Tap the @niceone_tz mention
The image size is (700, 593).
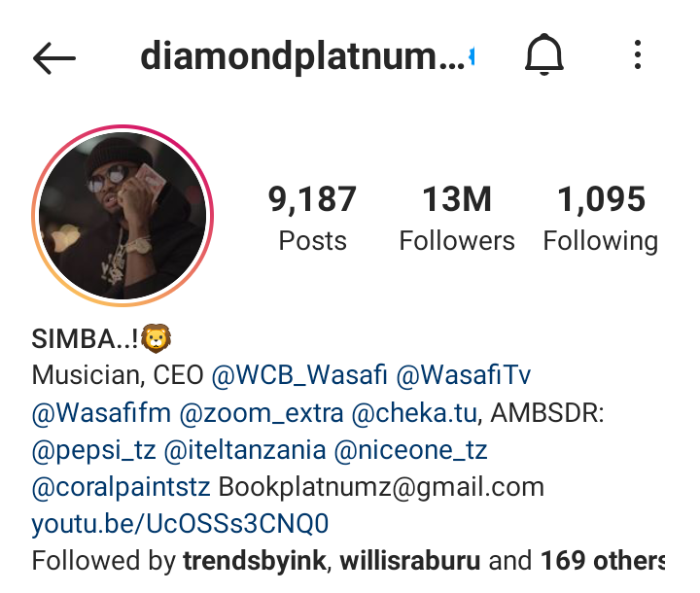pyautogui.click(x=410, y=450)
